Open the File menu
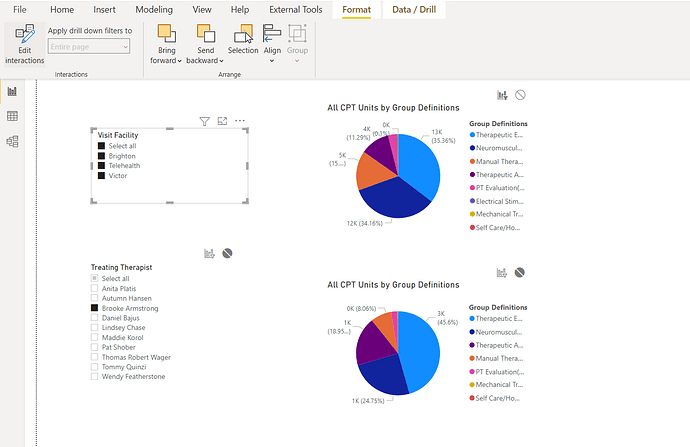Viewport: 690px width, 447px height. click(20, 10)
